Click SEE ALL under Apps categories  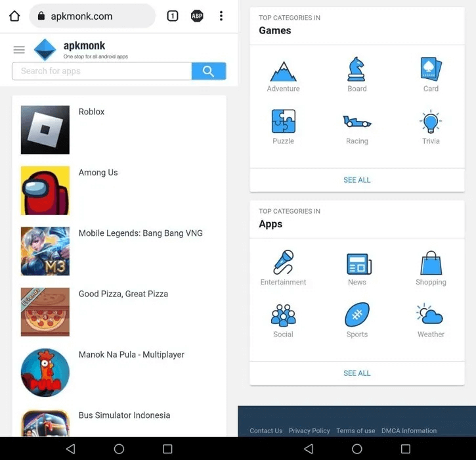point(357,373)
